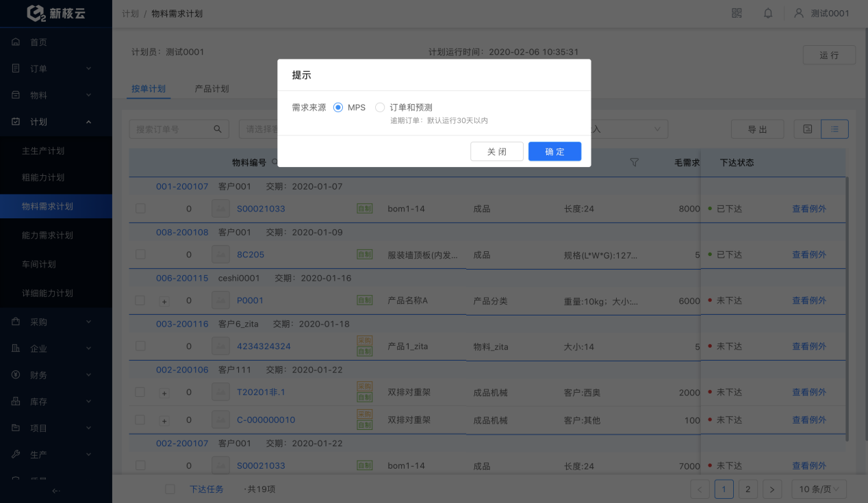The width and height of the screenshot is (868, 503).
Task: Go to page 2 in pagination
Action: coord(748,489)
